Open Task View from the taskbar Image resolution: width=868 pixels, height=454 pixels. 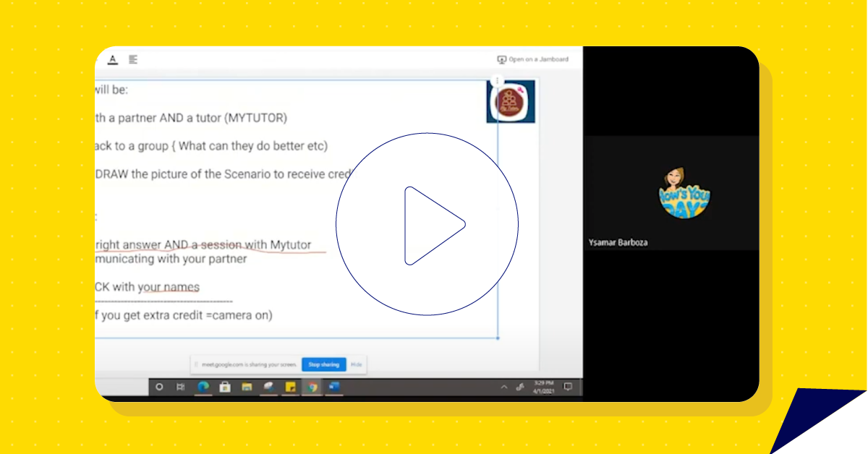[180, 387]
